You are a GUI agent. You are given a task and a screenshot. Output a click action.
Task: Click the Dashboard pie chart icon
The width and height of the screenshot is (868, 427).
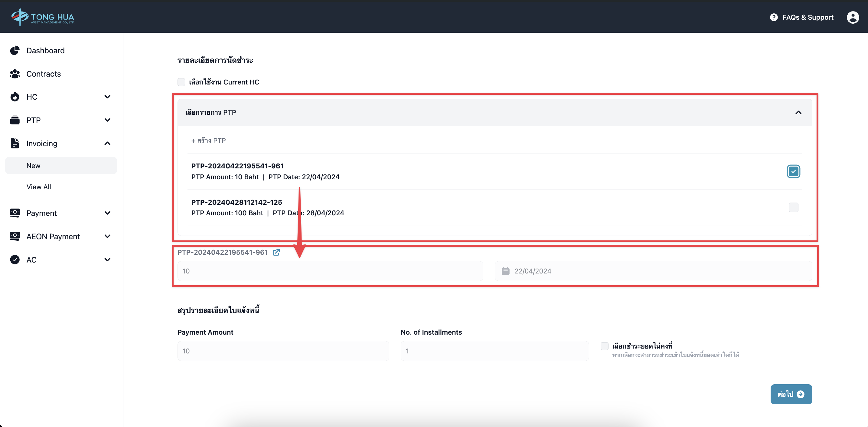(15, 51)
